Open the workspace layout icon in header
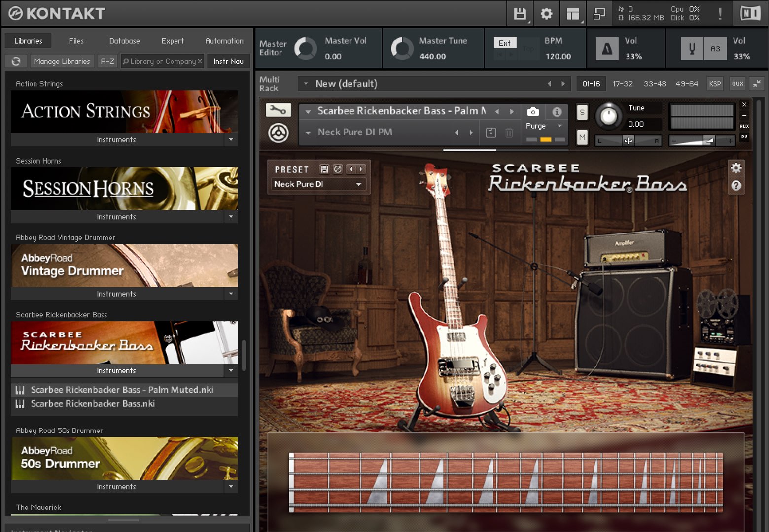The height and width of the screenshot is (532, 769). (573, 14)
